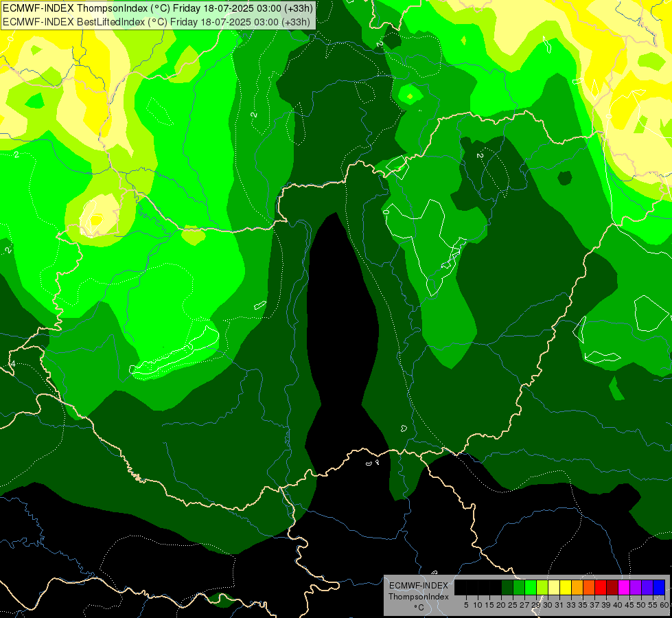Click the magenta 40–45 legend swatch

coord(625,587)
